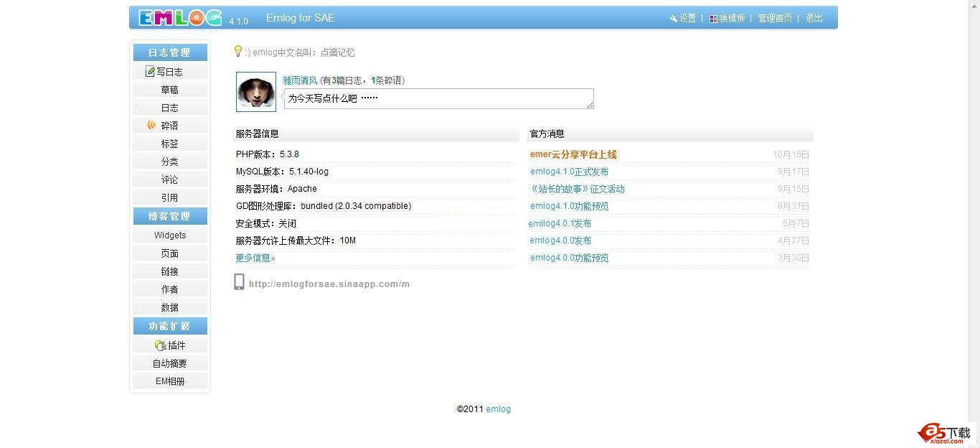Click the 功能扩展 section header
The height and width of the screenshot is (448, 980).
click(170, 326)
